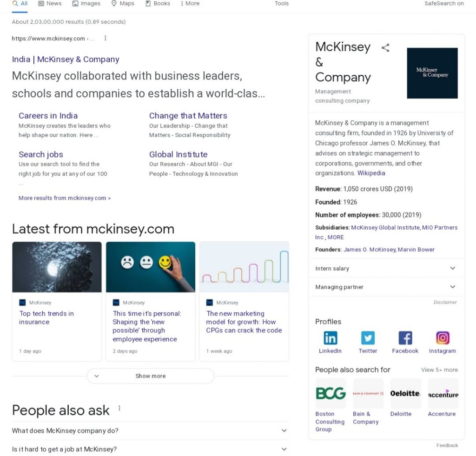Click the 'Founded: 1926' text
This screenshot has width=476, height=456.
click(336, 202)
